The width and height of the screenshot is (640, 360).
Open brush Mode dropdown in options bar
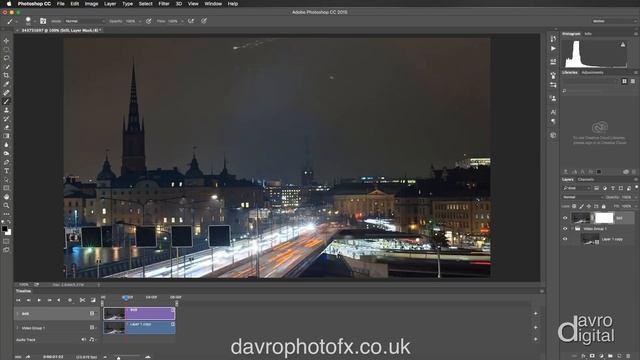coord(84,21)
